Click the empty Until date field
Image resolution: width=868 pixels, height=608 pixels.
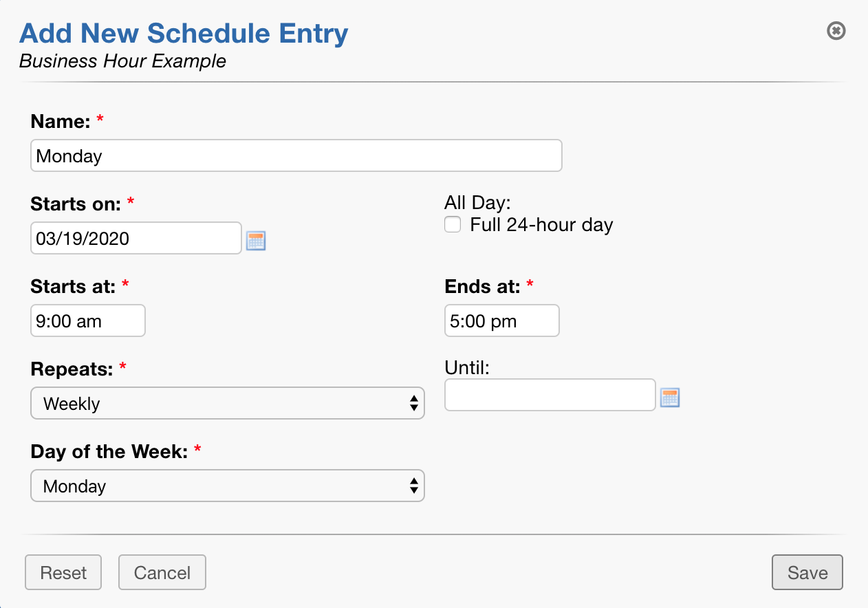(x=550, y=395)
